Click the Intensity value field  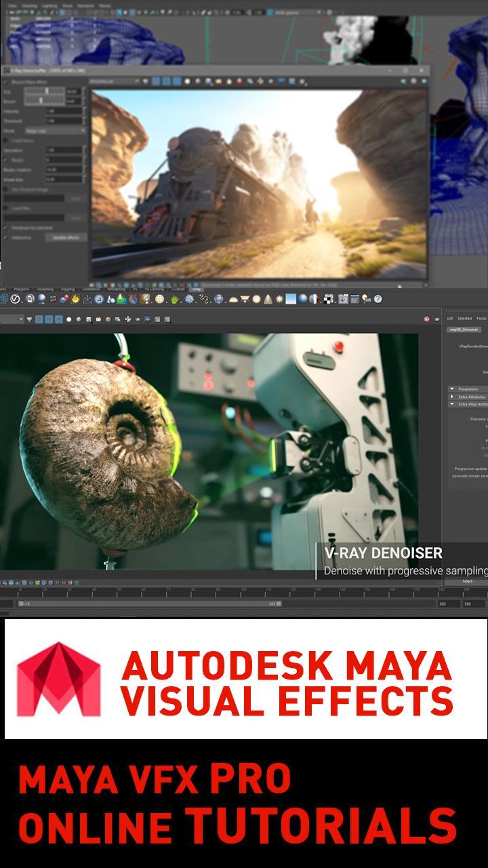click(64, 111)
